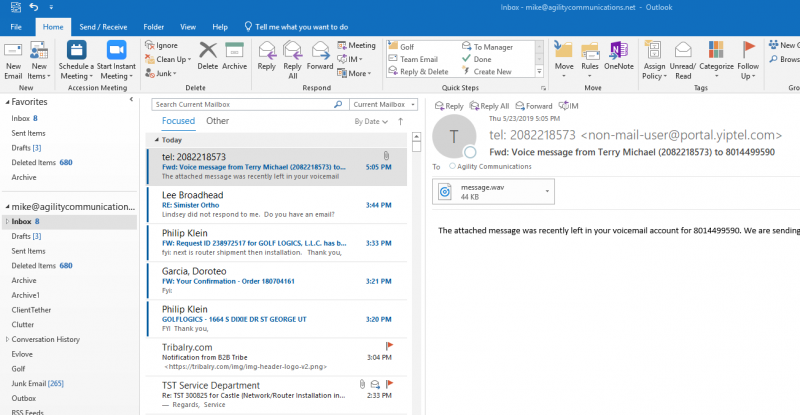This screenshot has height=415, width=800.
Task: Run the Reply & Delete quick step
Action: click(x=418, y=72)
